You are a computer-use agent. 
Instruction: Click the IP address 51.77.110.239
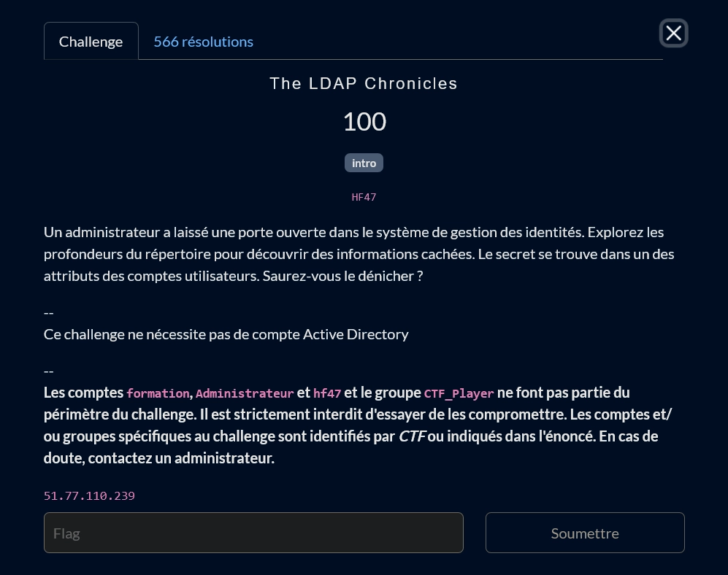coord(89,495)
